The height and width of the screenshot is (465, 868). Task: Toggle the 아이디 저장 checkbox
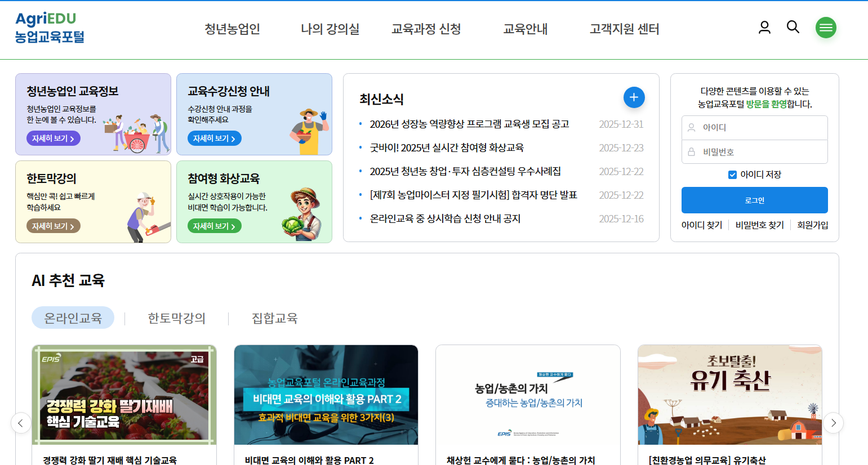point(732,175)
